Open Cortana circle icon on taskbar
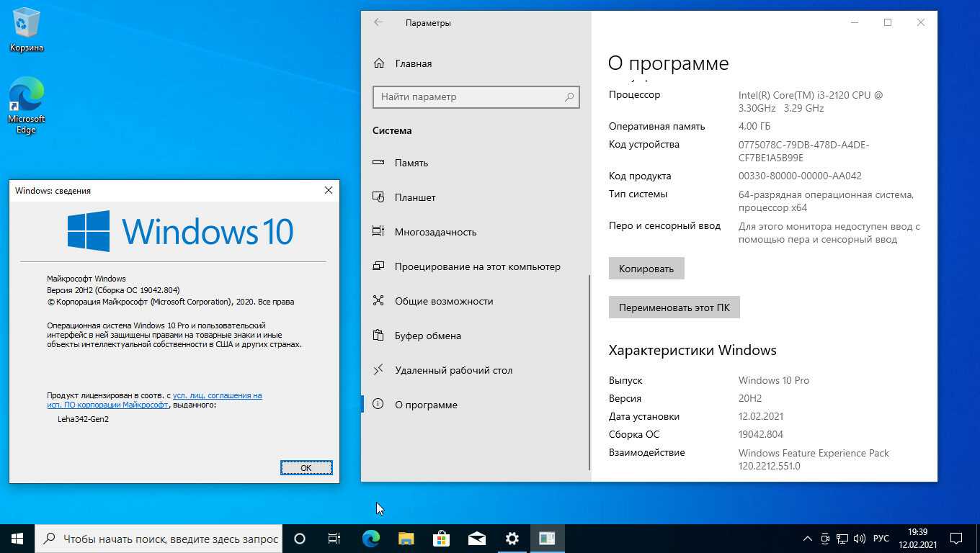980x553 pixels. tap(300, 538)
